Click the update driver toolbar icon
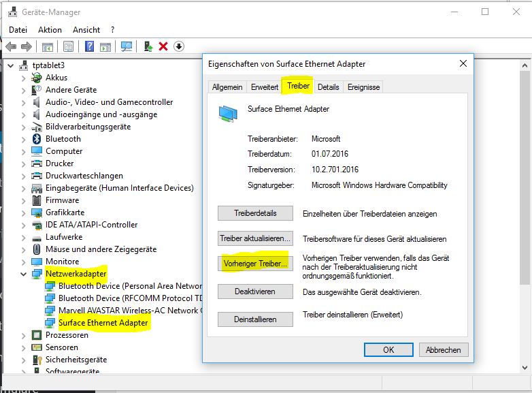The width and height of the screenshot is (532, 393). tap(148, 46)
